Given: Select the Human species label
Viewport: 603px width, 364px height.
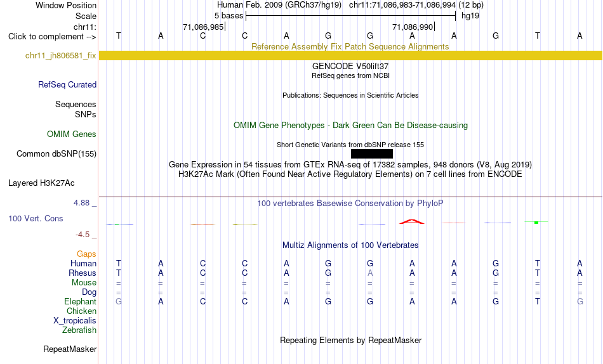Looking at the screenshot, I should point(83,263).
